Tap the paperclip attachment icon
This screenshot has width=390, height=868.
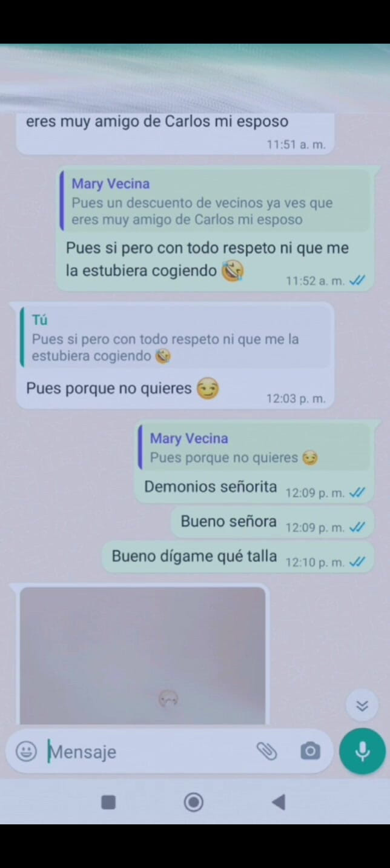click(266, 752)
